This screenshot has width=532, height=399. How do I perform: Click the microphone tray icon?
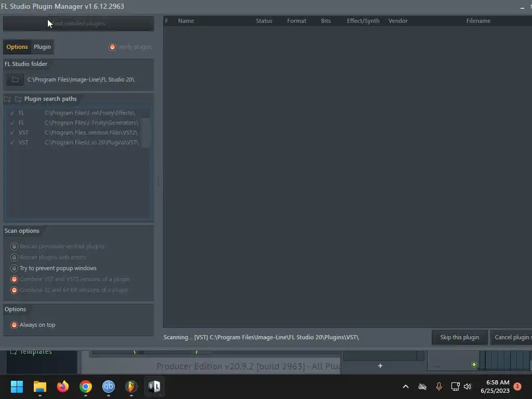[x=438, y=387]
